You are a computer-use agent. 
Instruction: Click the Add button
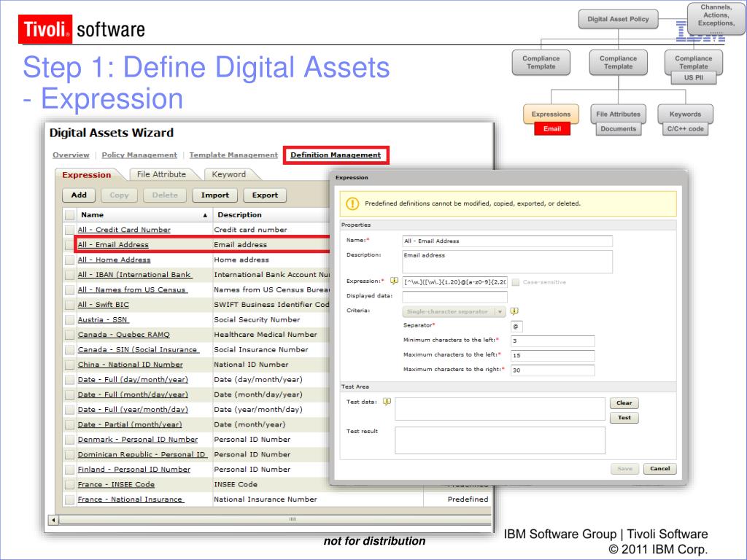(79, 195)
